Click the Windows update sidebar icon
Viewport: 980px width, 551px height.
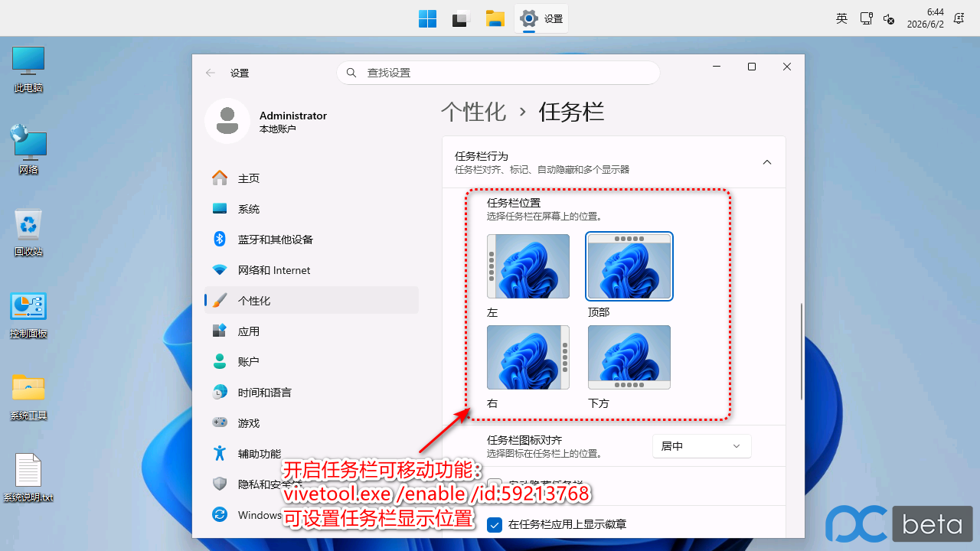[220, 515]
